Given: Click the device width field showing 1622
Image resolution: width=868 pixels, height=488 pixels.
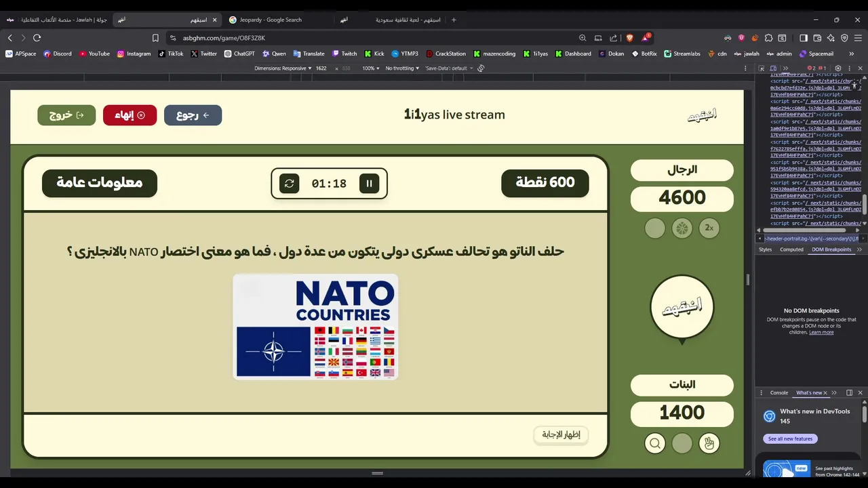Looking at the screenshot, I should [x=321, y=68].
